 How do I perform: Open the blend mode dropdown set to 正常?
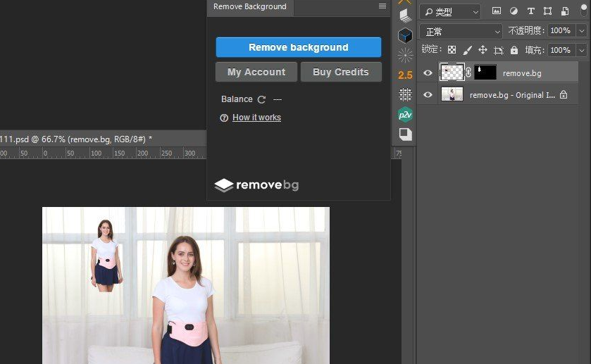[461, 32]
